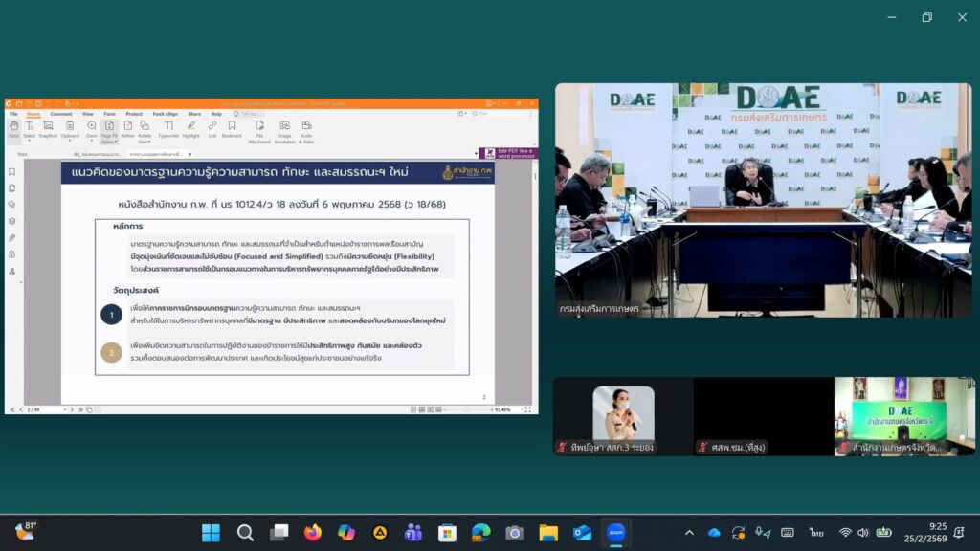The image size is (980, 551).
Task: Open Zoom app from the taskbar
Action: coord(616,533)
